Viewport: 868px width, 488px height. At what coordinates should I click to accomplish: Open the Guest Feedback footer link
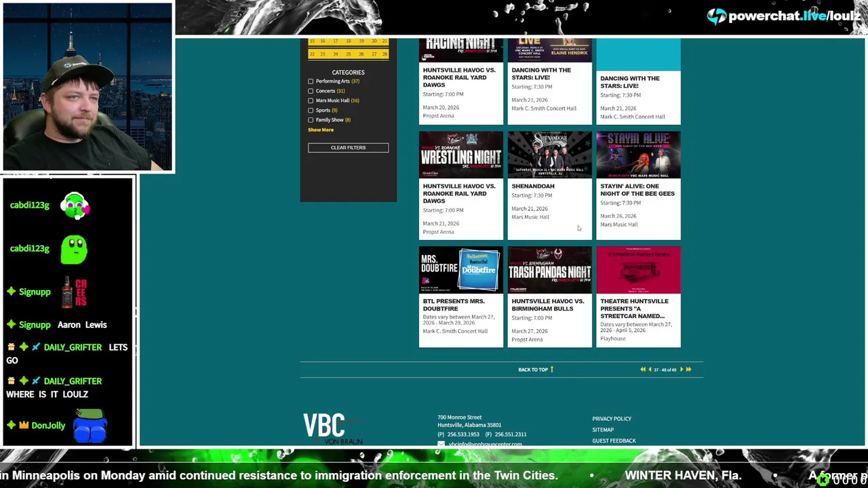pyautogui.click(x=614, y=441)
